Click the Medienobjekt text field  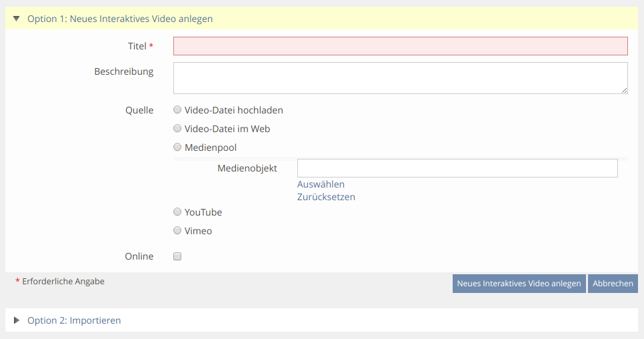pyautogui.click(x=457, y=168)
